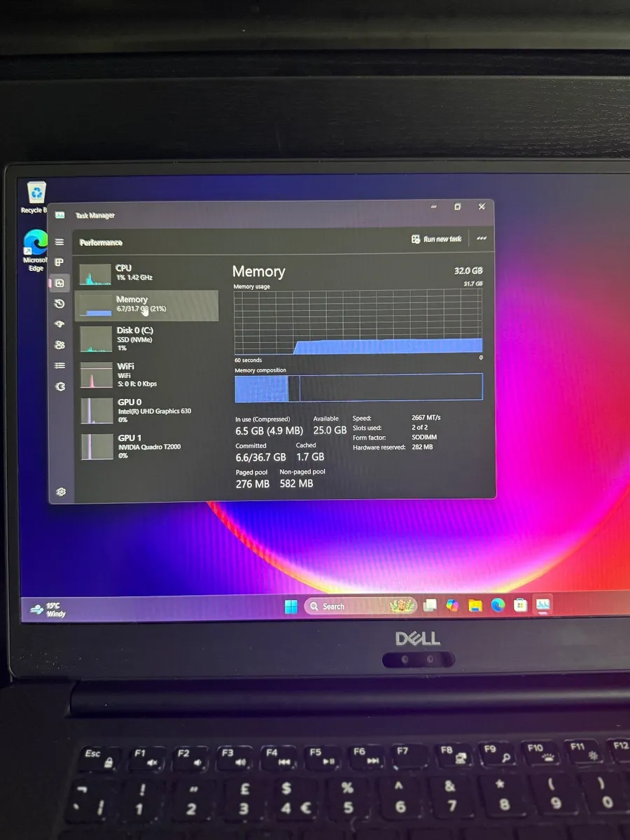Click the taskbar Search box
Screen dimensions: 630x840
pyautogui.click(x=343, y=606)
